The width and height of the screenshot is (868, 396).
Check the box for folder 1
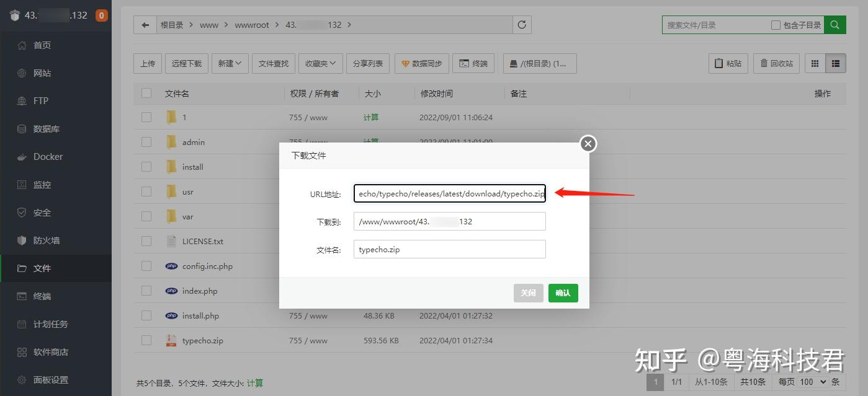pyautogui.click(x=146, y=117)
